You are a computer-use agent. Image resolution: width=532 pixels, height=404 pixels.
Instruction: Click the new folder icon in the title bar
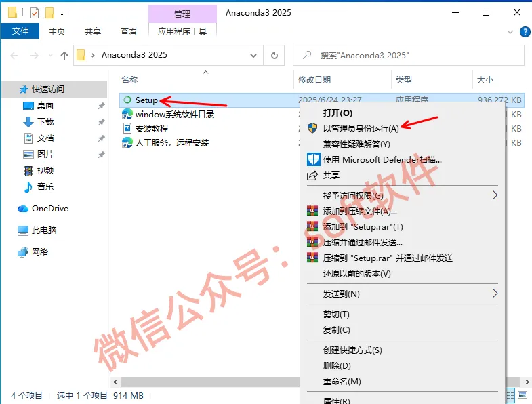[49, 13]
